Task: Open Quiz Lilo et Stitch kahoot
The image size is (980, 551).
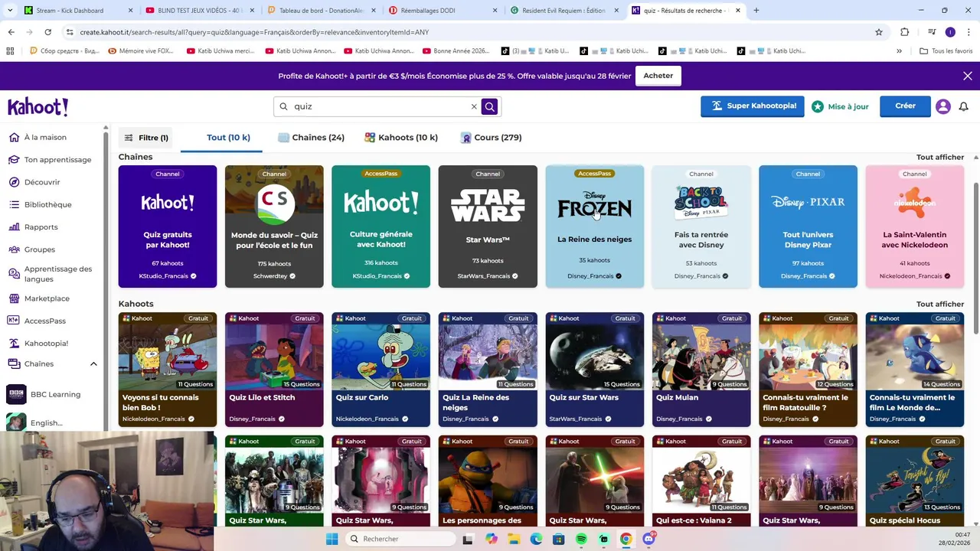Action: [274, 370]
